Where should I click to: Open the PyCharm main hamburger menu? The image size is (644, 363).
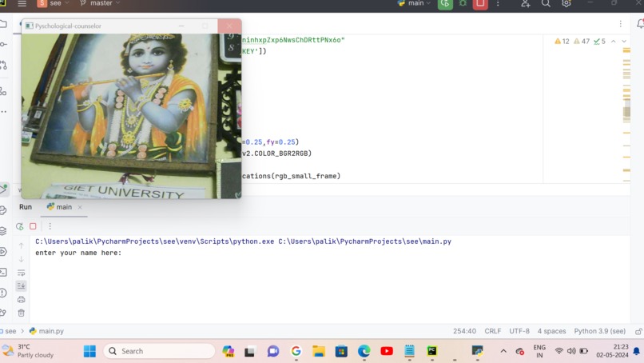(x=22, y=3)
